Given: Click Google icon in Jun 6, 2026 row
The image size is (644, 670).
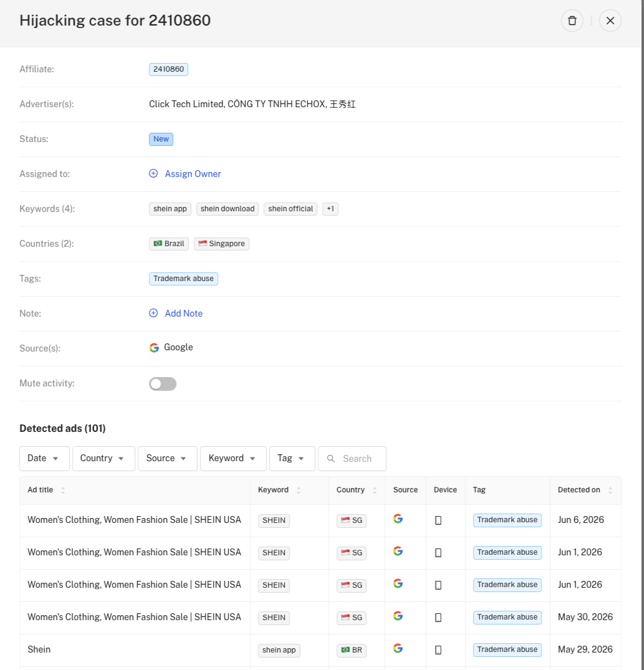Looking at the screenshot, I should 398,519.
